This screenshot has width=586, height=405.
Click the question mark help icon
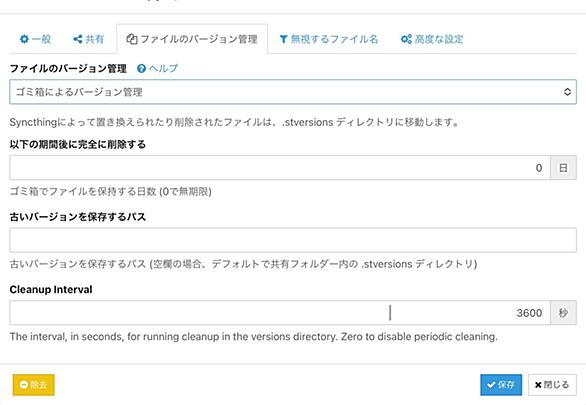point(141,68)
